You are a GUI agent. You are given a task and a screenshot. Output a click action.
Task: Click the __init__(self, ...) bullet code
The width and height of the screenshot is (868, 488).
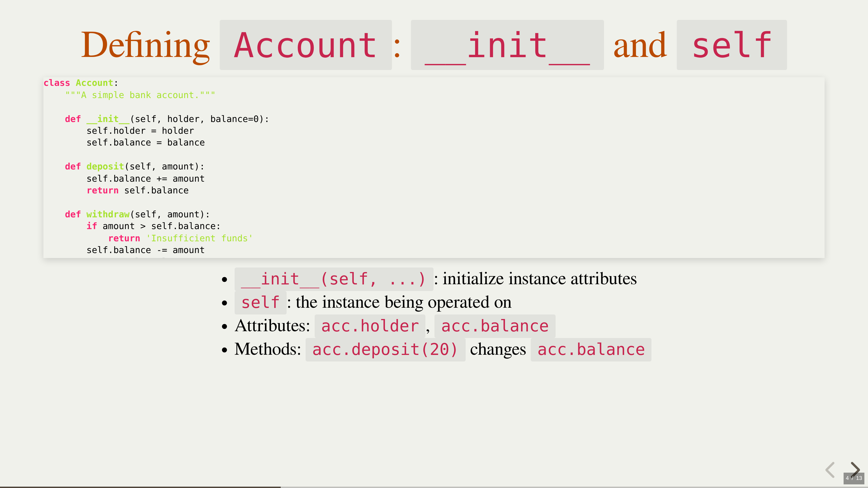[334, 279]
